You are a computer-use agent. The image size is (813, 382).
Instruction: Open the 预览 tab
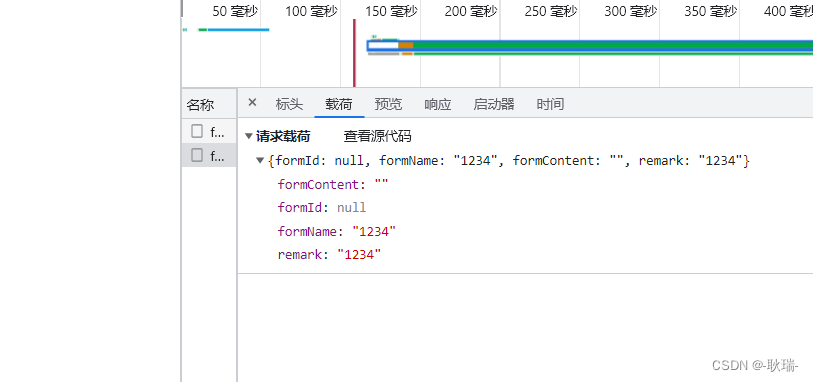(x=388, y=104)
